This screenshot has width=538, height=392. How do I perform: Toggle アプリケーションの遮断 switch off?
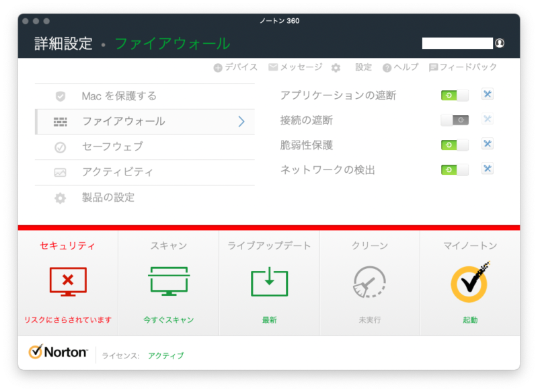tap(453, 94)
